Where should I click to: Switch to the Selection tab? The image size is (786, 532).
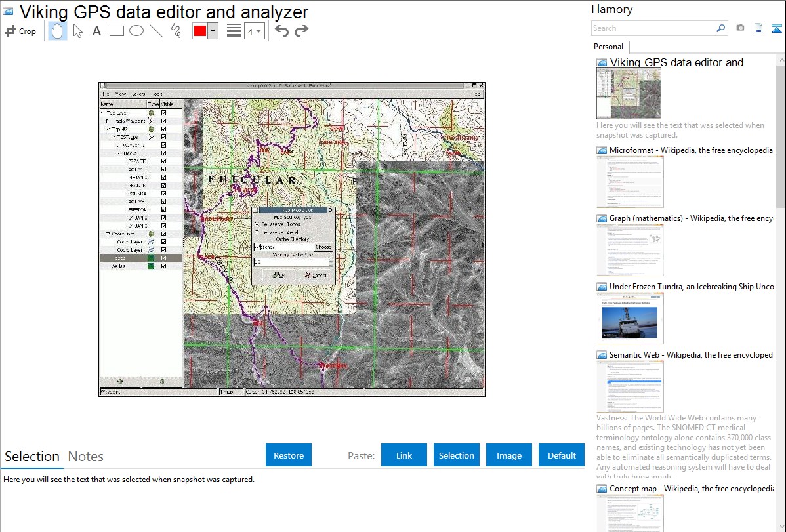click(x=32, y=457)
